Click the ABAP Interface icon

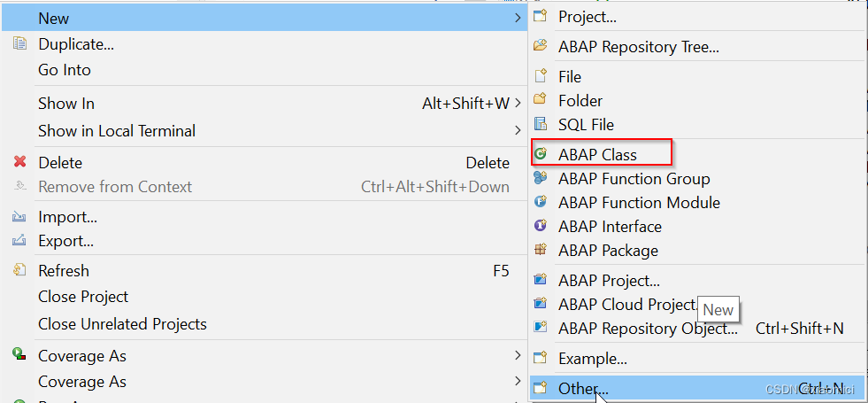[541, 226]
